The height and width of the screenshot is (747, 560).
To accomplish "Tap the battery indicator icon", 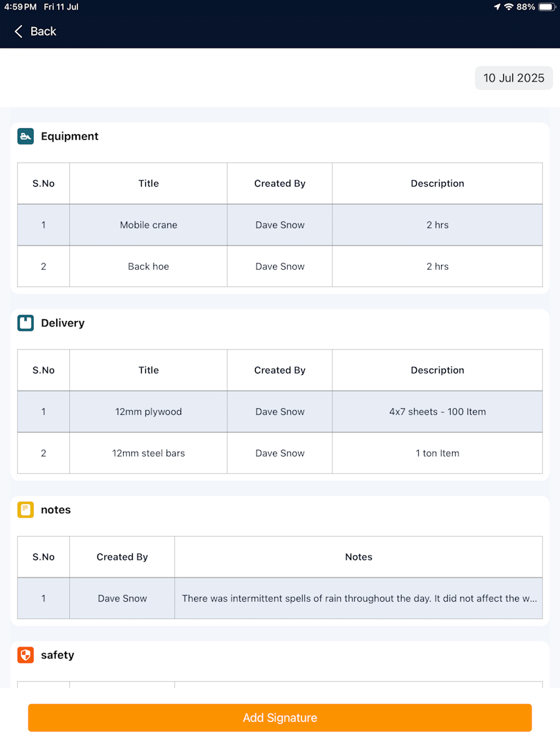I will click(x=546, y=7).
